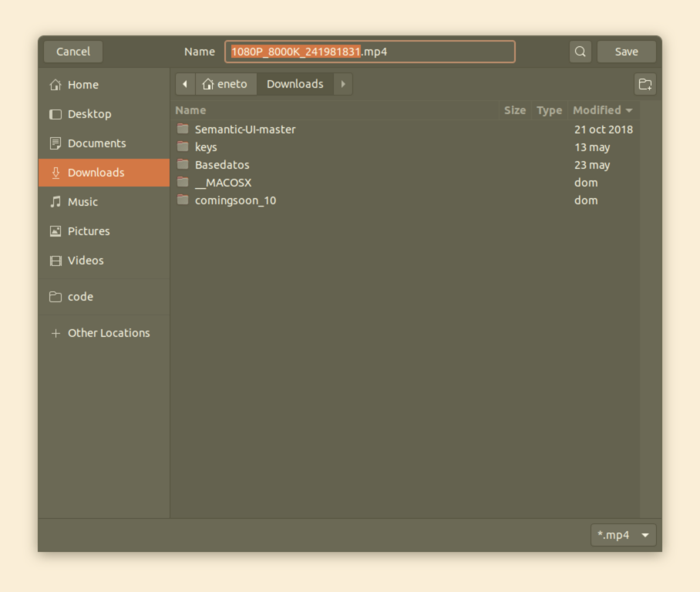Sort files by Name column header
Screen dimensions: 700x592
(x=190, y=110)
